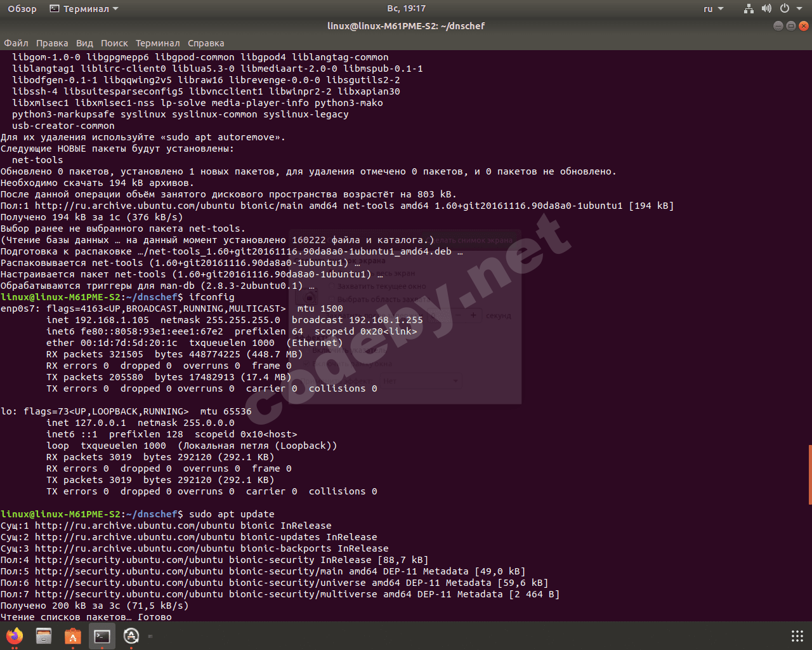Image resolution: width=812 pixels, height=650 pixels.
Task: Open the Обзор activities overview
Action: click(x=22, y=9)
